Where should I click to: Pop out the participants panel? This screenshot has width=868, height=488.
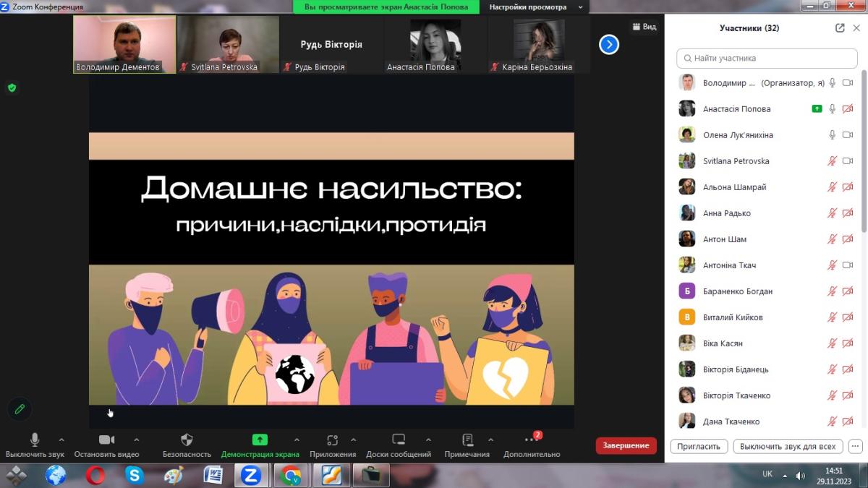coord(839,28)
